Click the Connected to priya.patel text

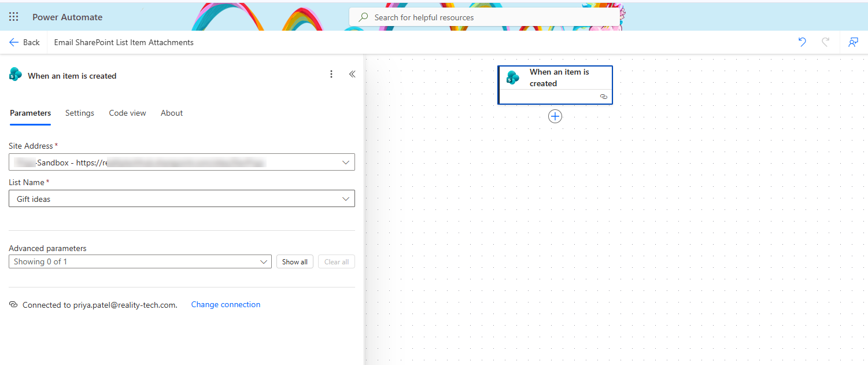[99, 305]
